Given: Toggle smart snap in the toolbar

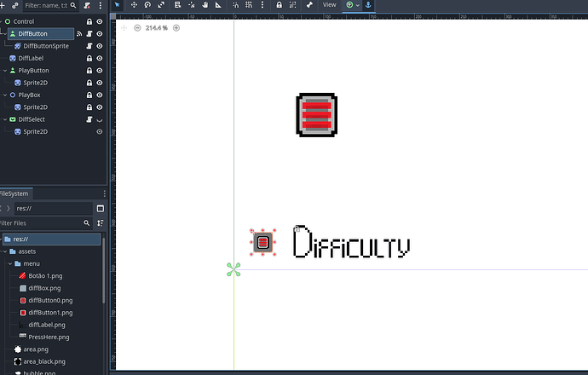Looking at the screenshot, I should (235, 5).
